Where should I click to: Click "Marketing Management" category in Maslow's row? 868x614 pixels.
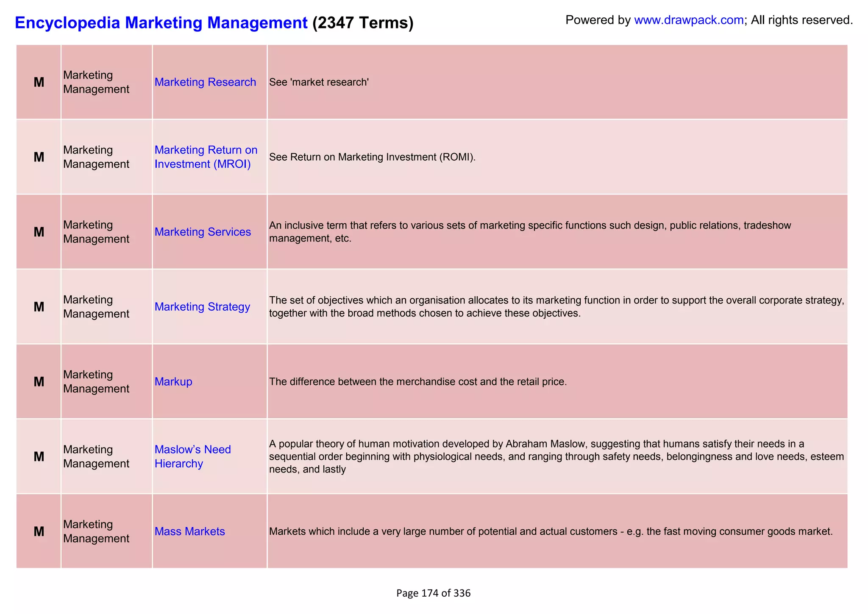click(96, 456)
